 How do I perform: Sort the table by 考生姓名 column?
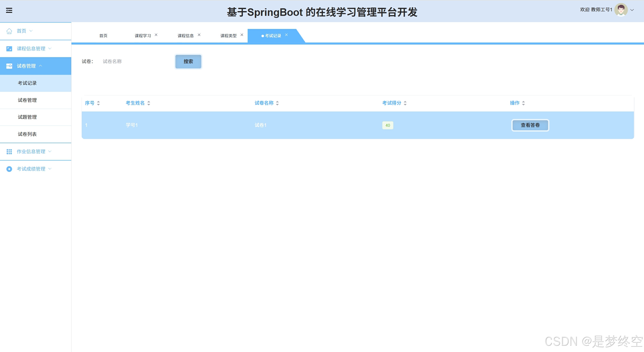point(149,103)
